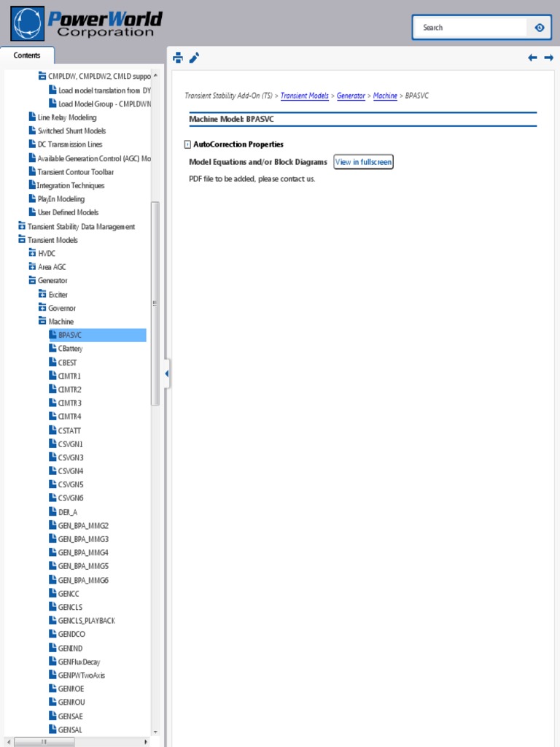Open the CBEST page icon
This screenshot has height=747, width=560.
coord(52,362)
